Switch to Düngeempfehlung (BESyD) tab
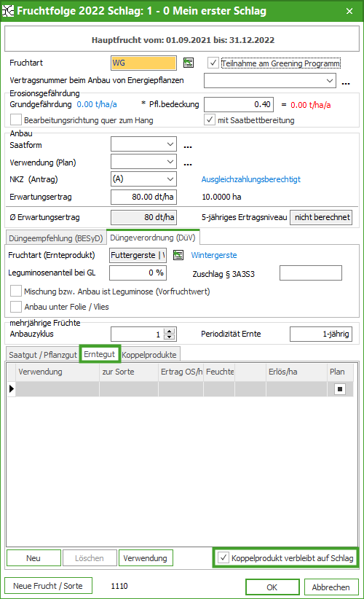 [56, 238]
